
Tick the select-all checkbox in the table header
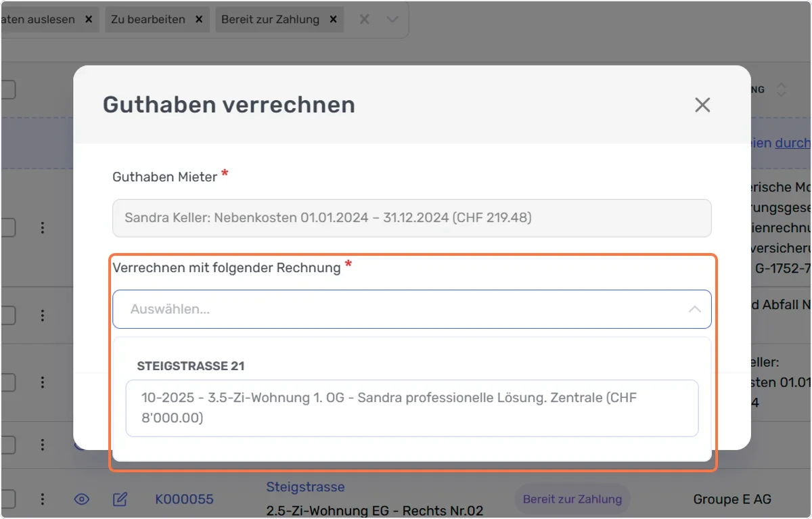click(x=7, y=89)
